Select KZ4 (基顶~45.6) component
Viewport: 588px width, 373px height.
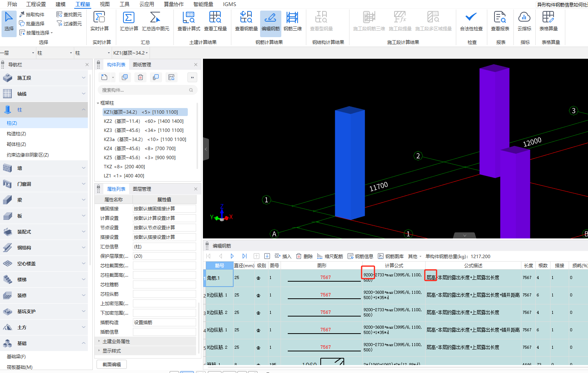[x=140, y=149]
